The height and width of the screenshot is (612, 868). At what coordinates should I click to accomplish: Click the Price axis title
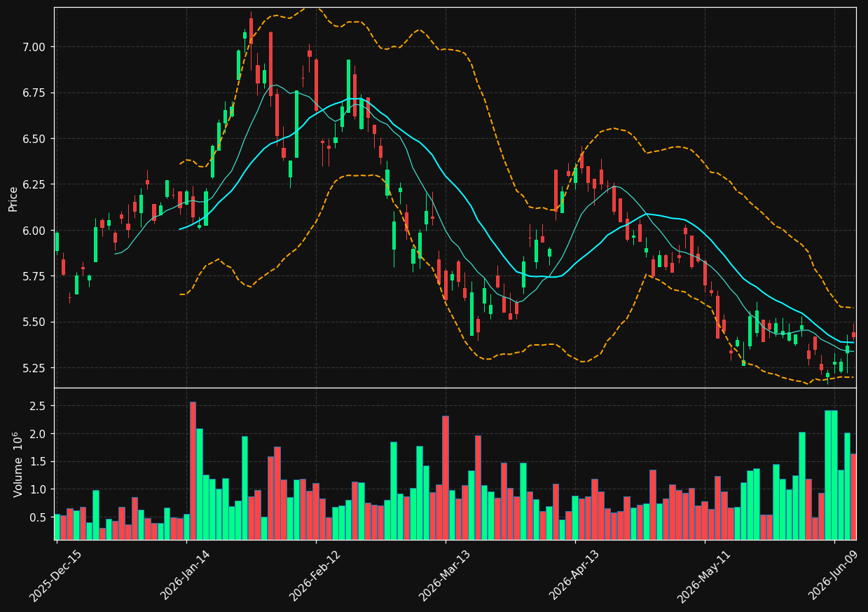(13, 198)
